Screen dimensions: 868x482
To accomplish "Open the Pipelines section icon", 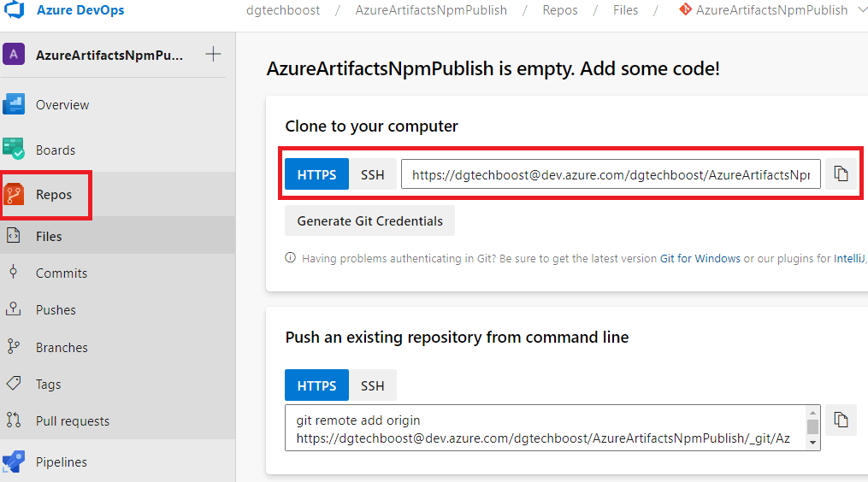I will [x=14, y=462].
